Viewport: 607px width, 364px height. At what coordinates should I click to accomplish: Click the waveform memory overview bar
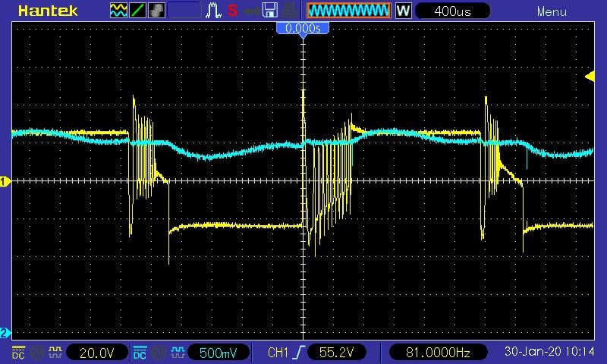349,11
